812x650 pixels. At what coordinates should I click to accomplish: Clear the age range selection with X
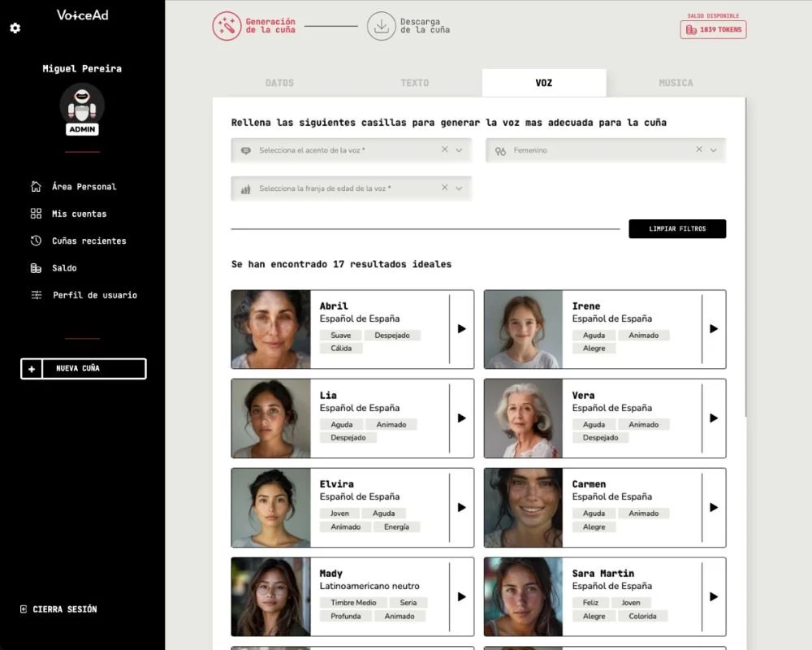pos(444,188)
